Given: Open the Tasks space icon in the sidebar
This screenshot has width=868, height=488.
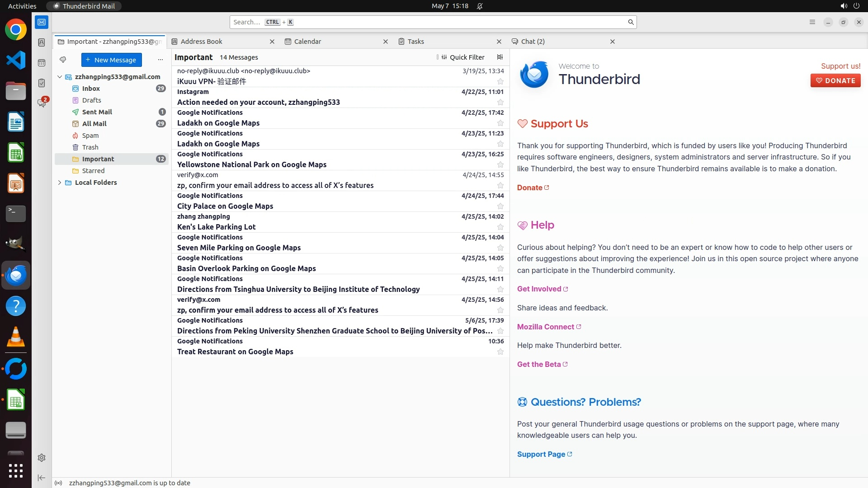Looking at the screenshot, I should click(x=42, y=83).
